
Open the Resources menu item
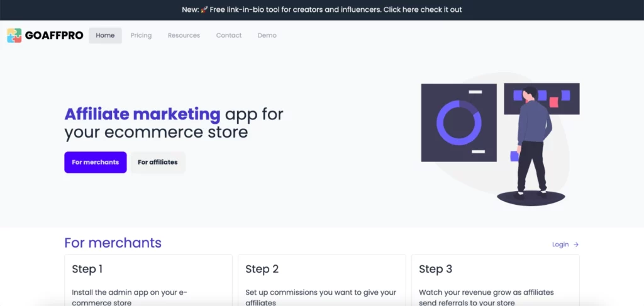coord(184,35)
